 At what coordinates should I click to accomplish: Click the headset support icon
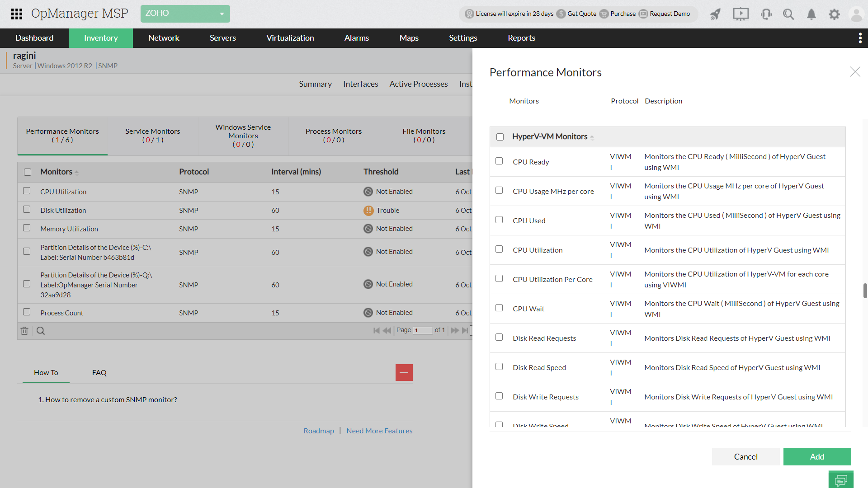point(766,14)
